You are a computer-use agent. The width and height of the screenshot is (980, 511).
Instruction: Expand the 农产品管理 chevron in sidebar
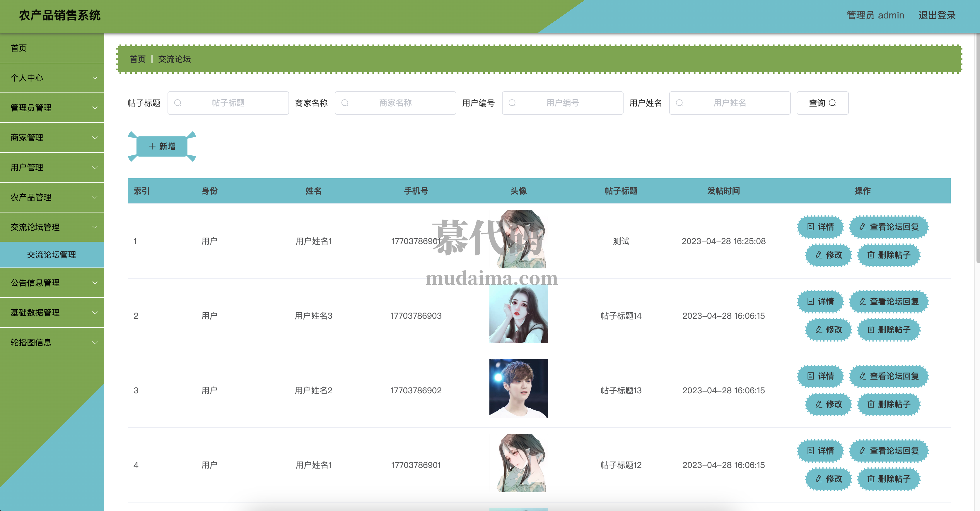pos(95,197)
